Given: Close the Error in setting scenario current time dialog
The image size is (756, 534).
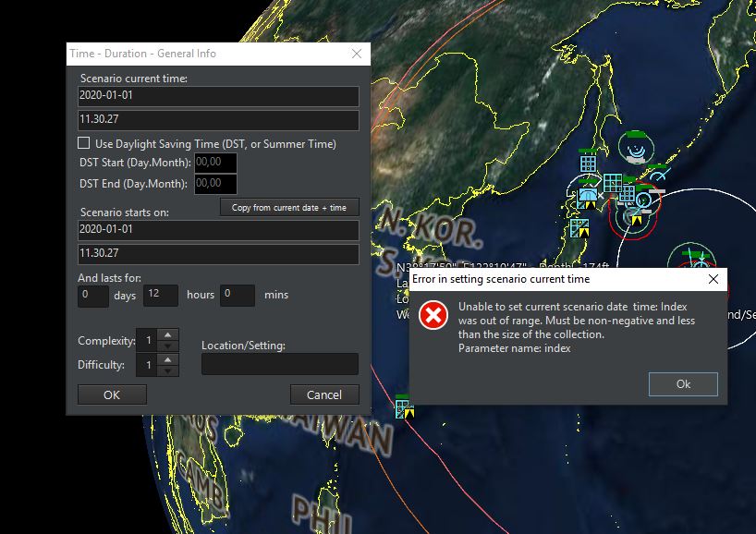Looking at the screenshot, I should coord(713,279).
